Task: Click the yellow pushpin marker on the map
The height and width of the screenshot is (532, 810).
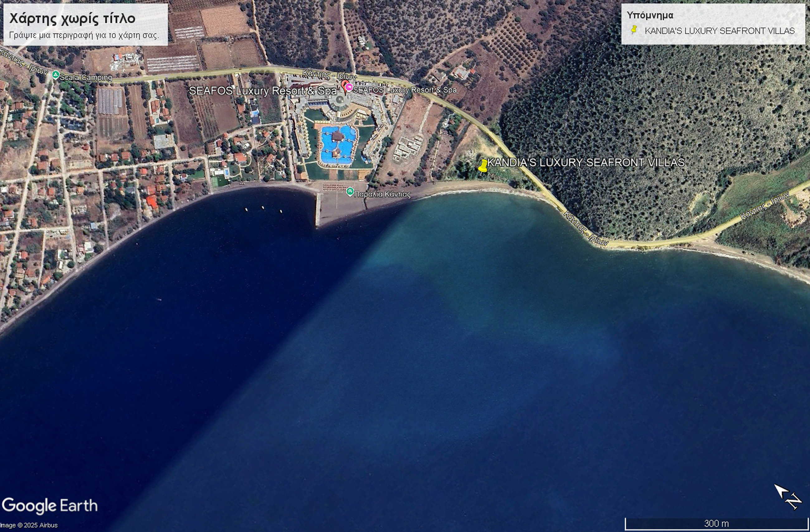Action: coord(483,166)
